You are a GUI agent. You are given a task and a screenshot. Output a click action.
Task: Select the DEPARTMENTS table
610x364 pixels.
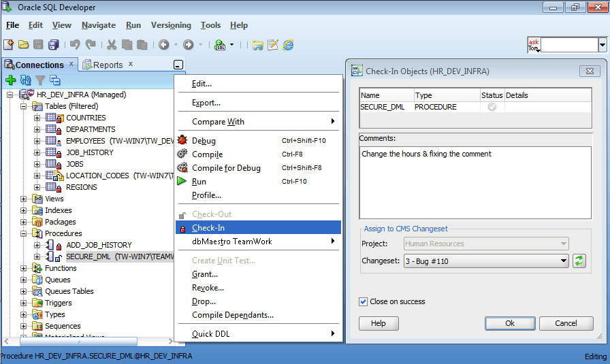point(91,129)
